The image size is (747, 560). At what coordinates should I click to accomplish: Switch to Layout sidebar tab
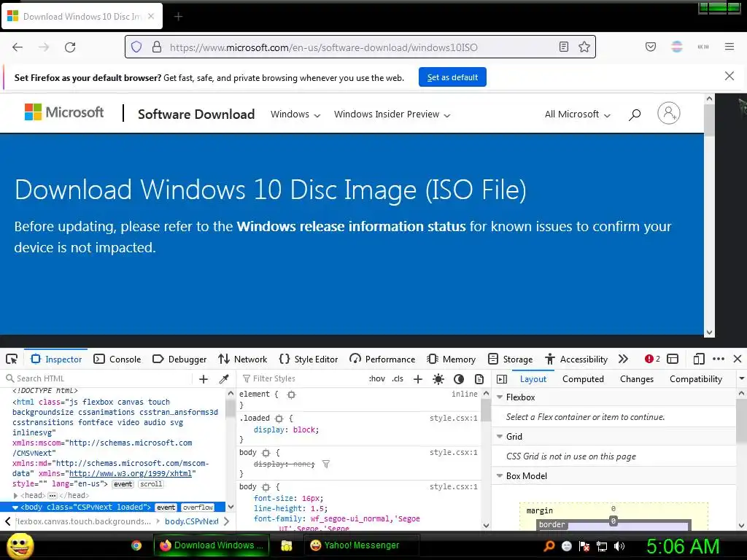[533, 379]
